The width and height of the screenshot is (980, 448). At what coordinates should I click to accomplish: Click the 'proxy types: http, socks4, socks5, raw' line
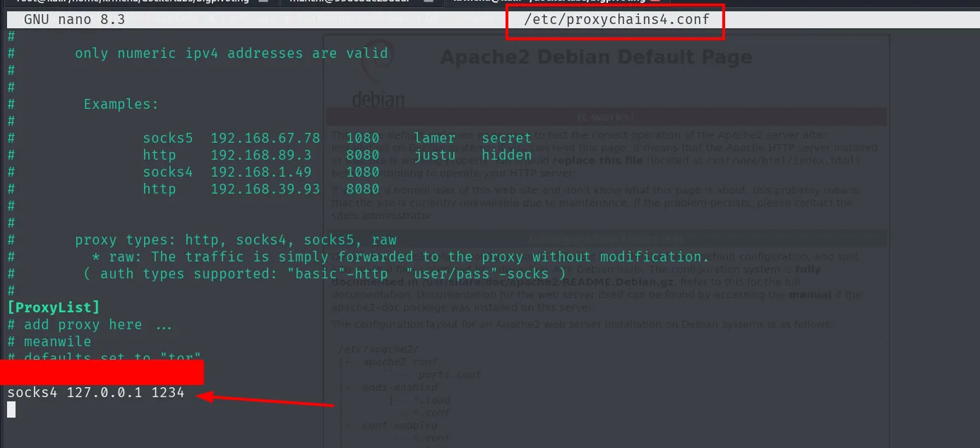tap(236, 240)
